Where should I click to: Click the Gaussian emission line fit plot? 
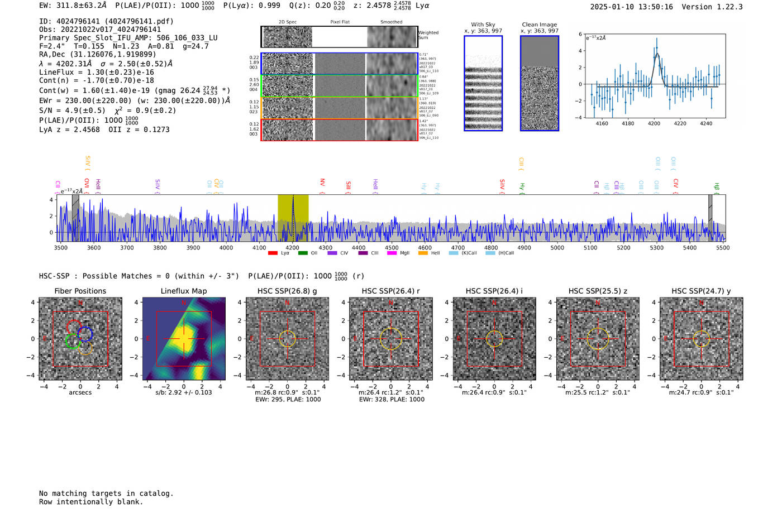pyautogui.click(x=655, y=75)
